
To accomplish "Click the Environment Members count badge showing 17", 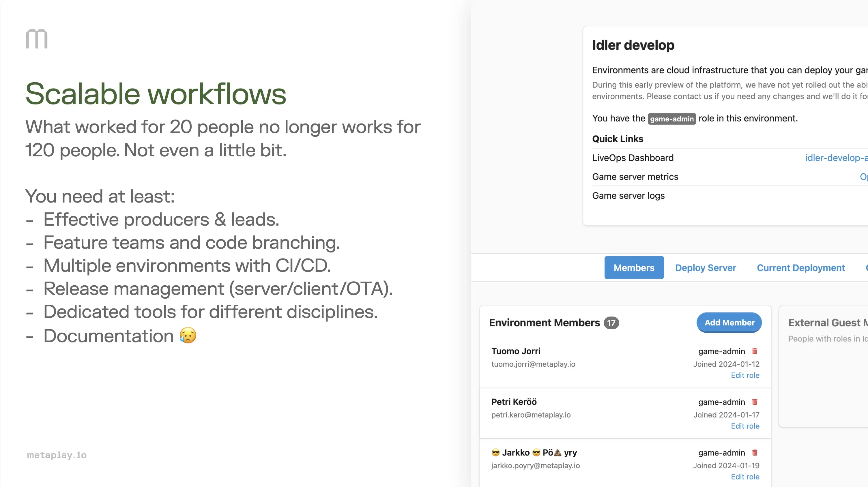I will [x=611, y=323].
